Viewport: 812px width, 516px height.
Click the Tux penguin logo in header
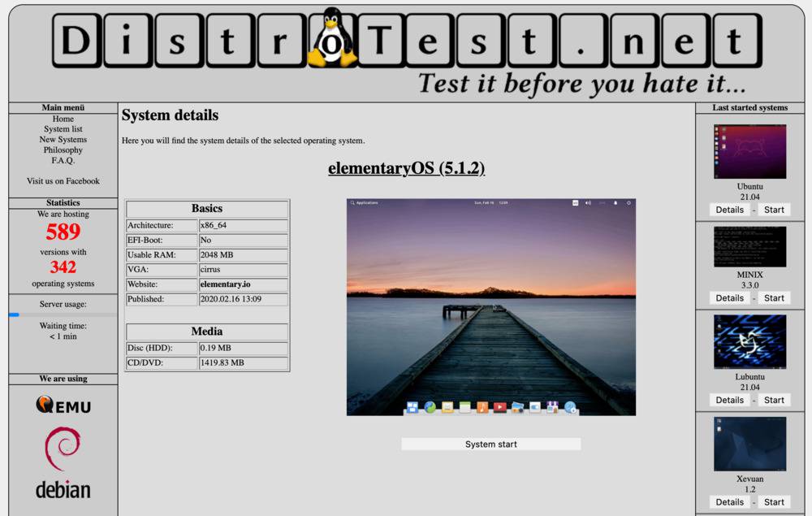tap(331, 38)
